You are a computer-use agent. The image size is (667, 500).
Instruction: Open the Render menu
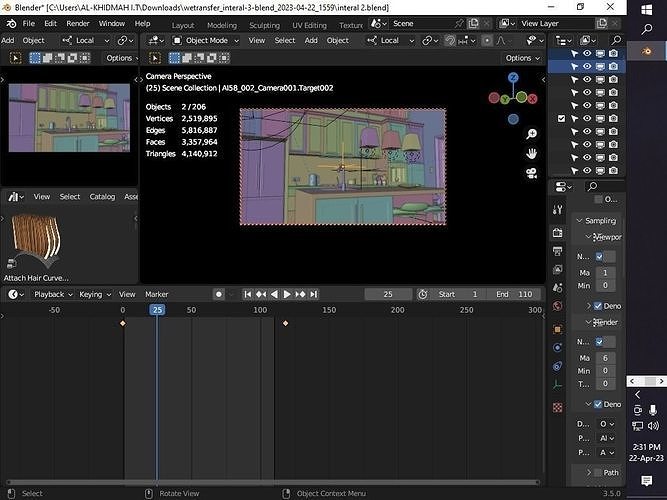coord(77,23)
